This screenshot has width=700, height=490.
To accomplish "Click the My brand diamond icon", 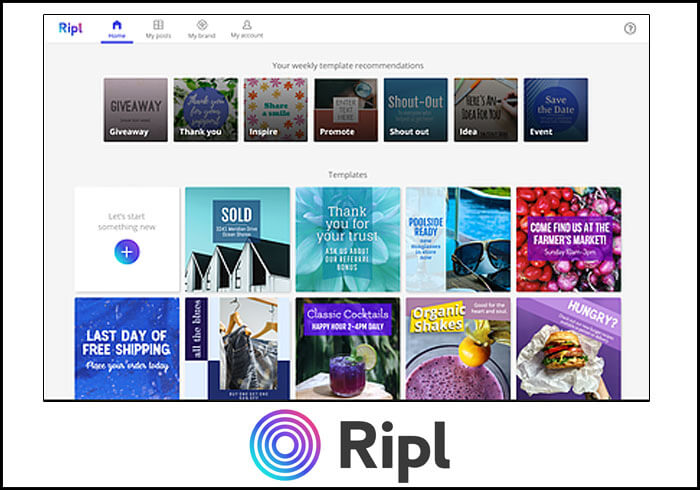I will (x=202, y=25).
